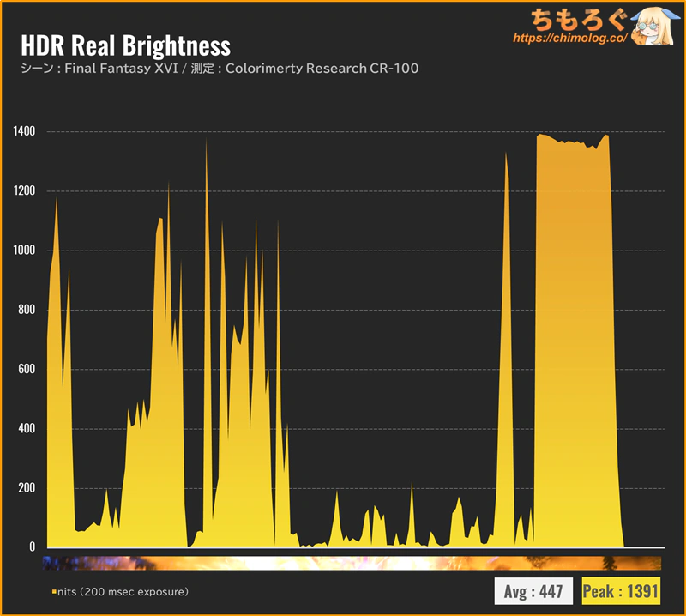Click the nits (200 msec exposure) legend text
The width and height of the screenshot is (686, 616).
pyautogui.click(x=123, y=592)
